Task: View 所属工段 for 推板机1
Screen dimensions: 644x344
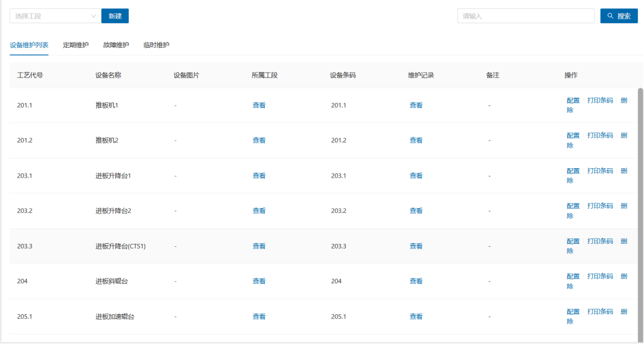Action: 259,106
